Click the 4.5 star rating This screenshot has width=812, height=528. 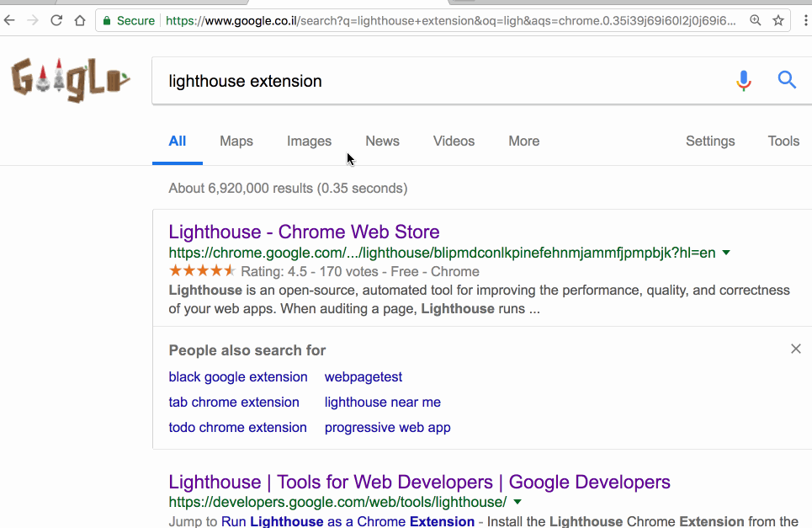pyautogui.click(x=201, y=271)
